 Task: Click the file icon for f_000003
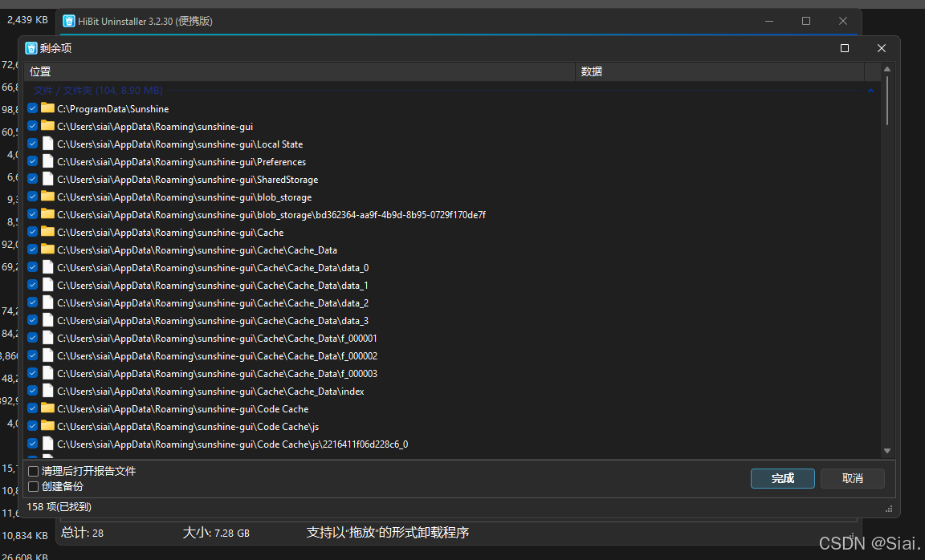point(48,374)
